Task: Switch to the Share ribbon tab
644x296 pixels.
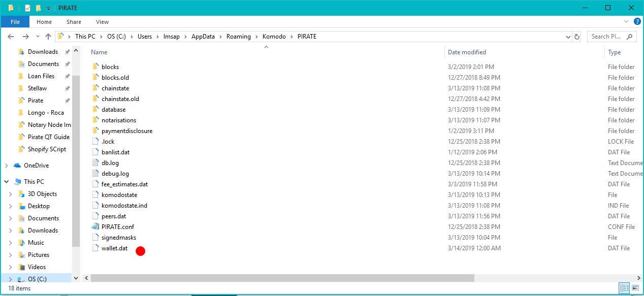Action: point(74,22)
